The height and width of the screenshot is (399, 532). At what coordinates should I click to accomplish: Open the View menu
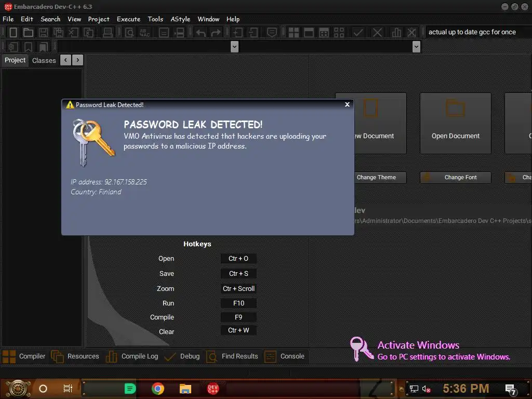(74, 19)
